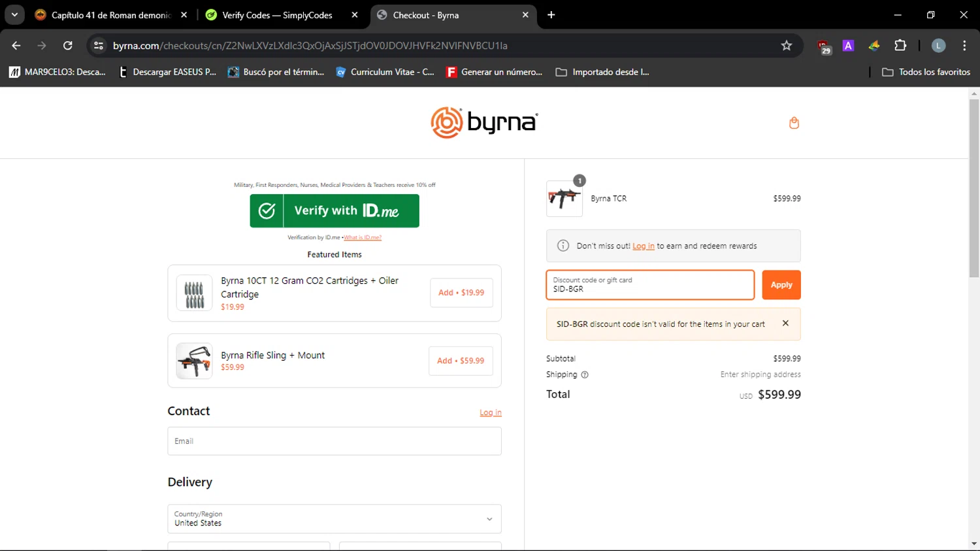Click the purple A extension icon
This screenshot has width=980, height=551.
pyautogui.click(x=848, y=46)
